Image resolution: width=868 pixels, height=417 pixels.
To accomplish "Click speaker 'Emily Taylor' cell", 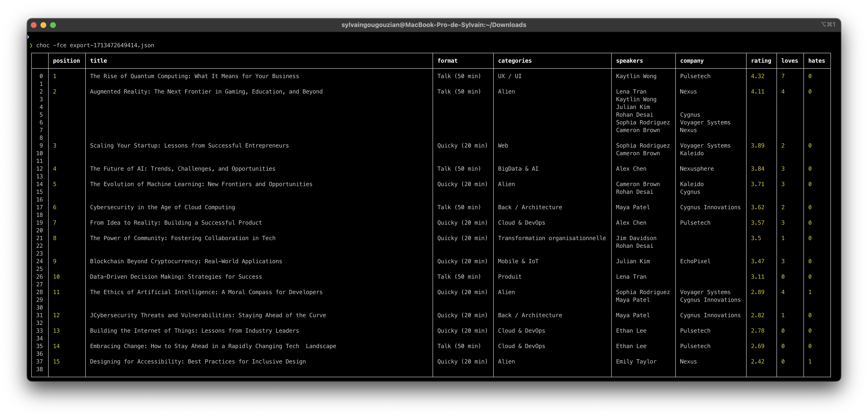I will click(x=636, y=362).
